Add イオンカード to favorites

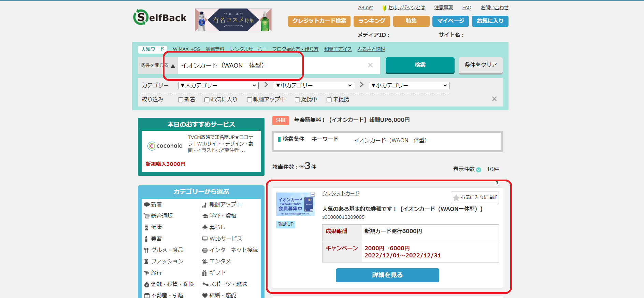click(475, 198)
